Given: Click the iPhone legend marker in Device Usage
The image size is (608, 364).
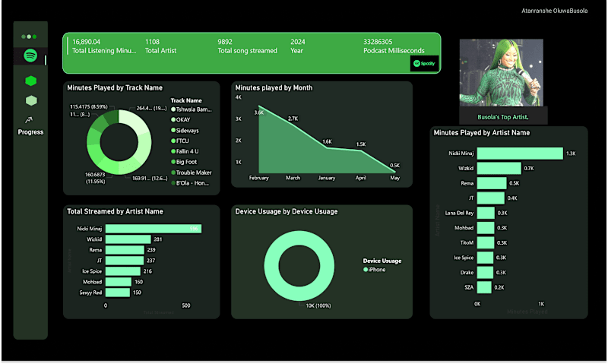Looking at the screenshot, I should [366, 270].
